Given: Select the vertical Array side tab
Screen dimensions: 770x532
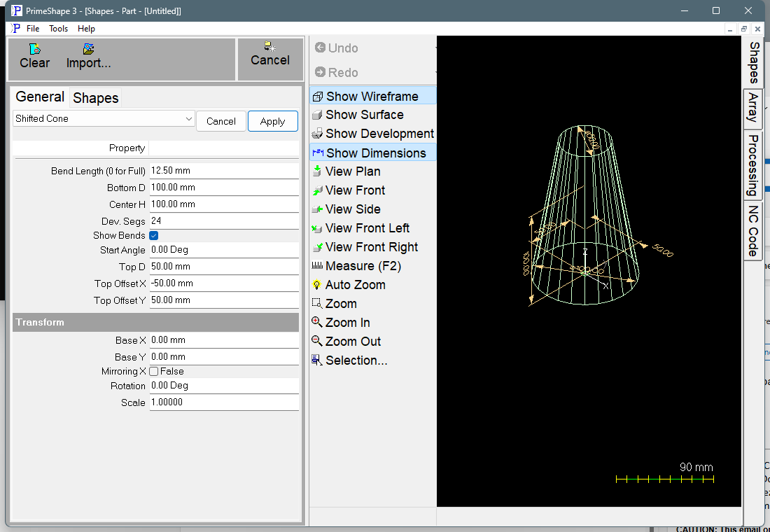Looking at the screenshot, I should click(754, 108).
